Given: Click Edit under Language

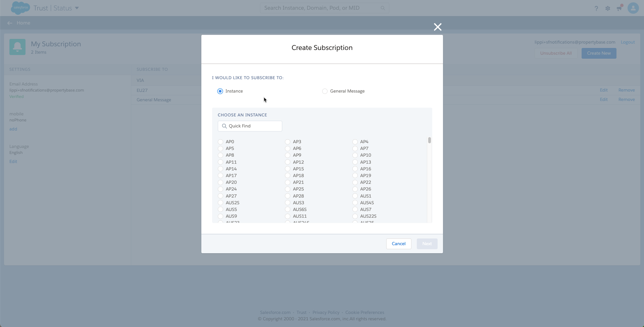Looking at the screenshot, I should (x=13, y=162).
